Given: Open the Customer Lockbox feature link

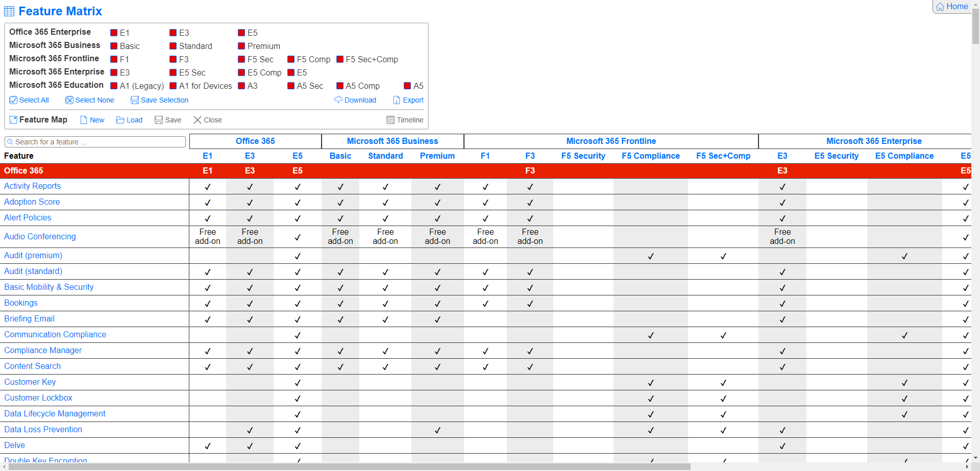Looking at the screenshot, I should point(38,398).
